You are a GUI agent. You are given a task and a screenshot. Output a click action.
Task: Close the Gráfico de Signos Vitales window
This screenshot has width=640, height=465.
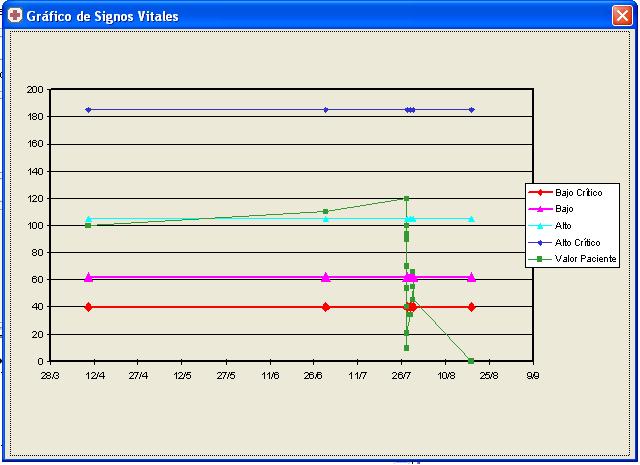[x=622, y=16]
